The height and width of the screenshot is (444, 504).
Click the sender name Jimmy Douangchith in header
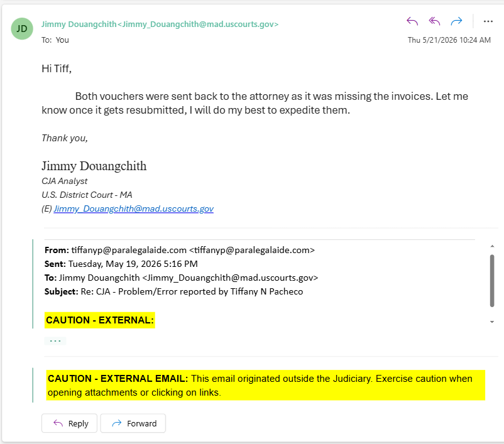click(79, 24)
